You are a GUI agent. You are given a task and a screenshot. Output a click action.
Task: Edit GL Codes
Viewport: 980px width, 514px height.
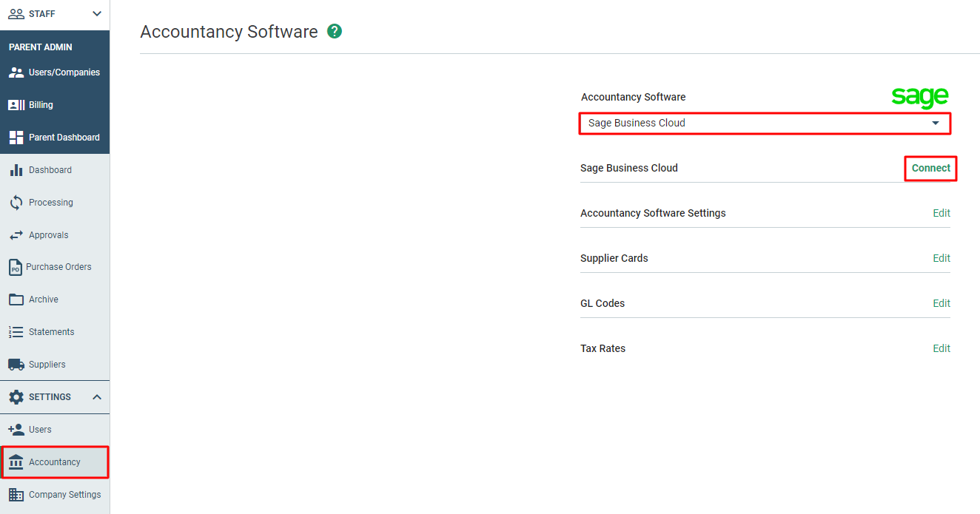[942, 303]
